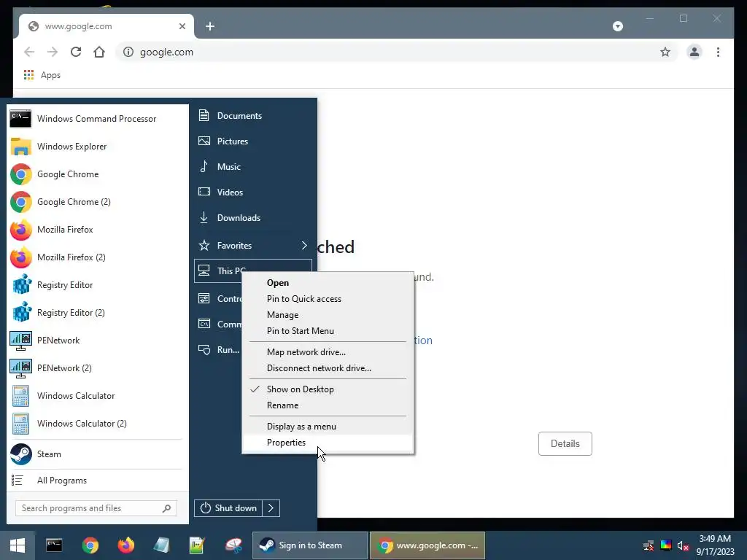Open the Run... dialog entry

coord(219,349)
